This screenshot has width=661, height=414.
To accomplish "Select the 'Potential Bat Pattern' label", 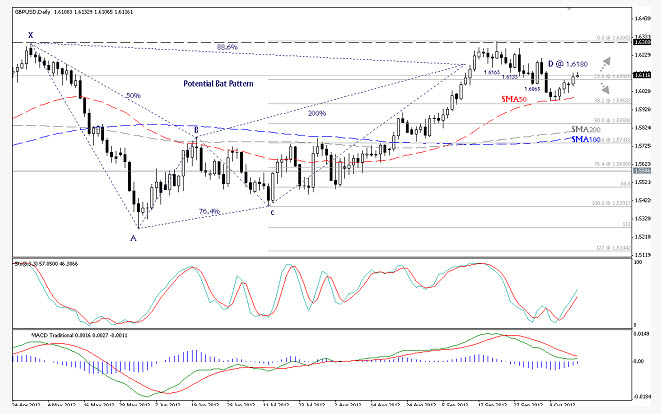I will click(x=218, y=84).
